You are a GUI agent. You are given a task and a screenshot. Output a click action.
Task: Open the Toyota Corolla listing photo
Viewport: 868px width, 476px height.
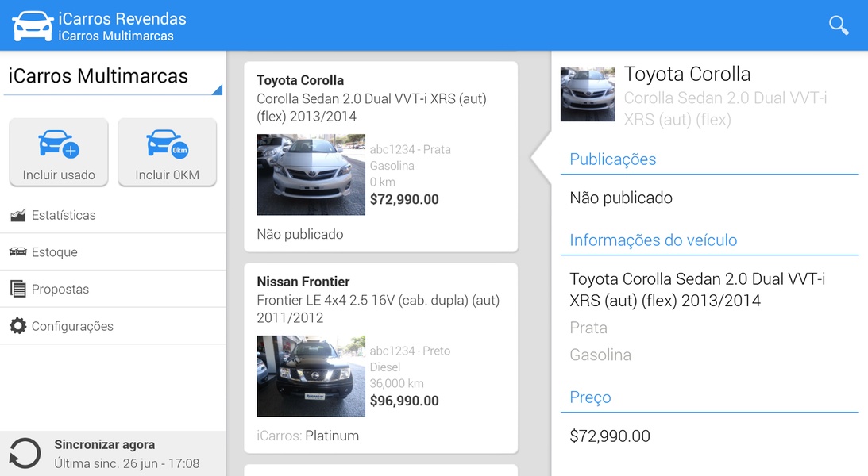(x=311, y=175)
